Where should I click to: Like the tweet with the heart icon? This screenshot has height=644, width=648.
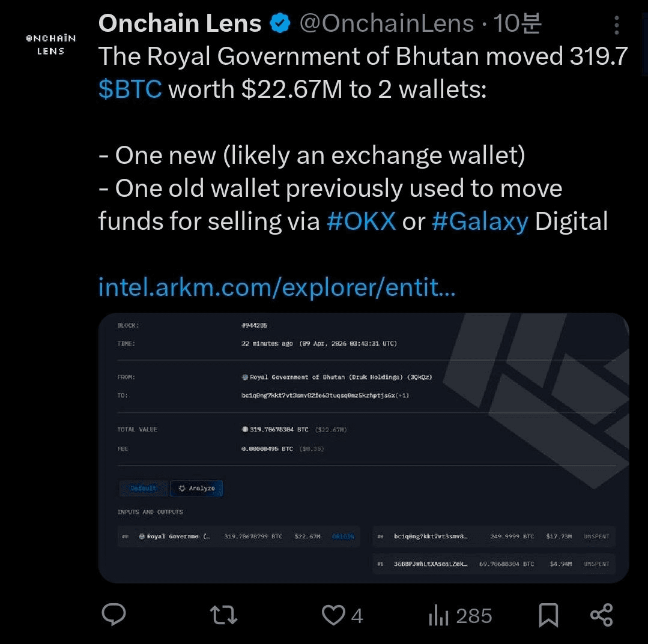click(334, 614)
